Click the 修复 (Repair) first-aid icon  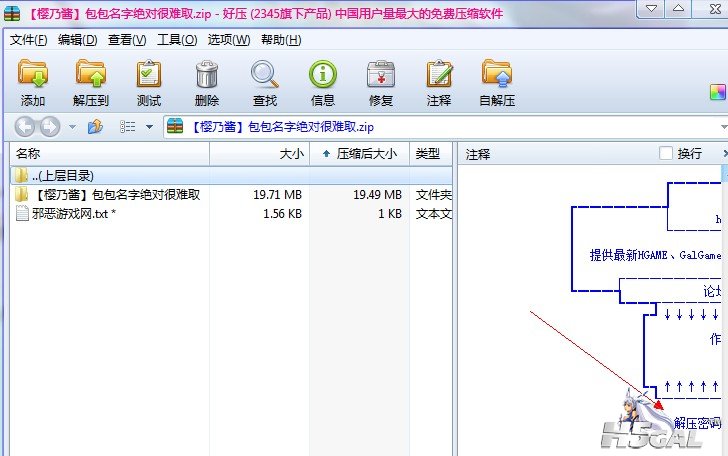381,74
